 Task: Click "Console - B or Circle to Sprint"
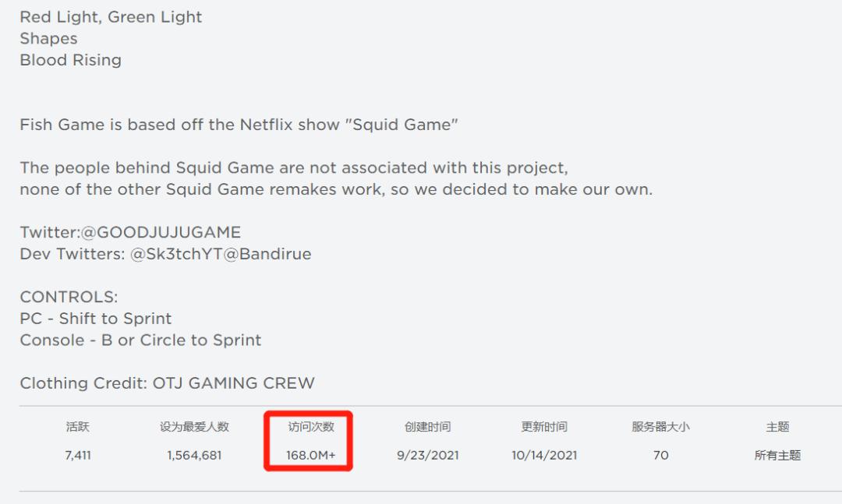click(x=140, y=340)
